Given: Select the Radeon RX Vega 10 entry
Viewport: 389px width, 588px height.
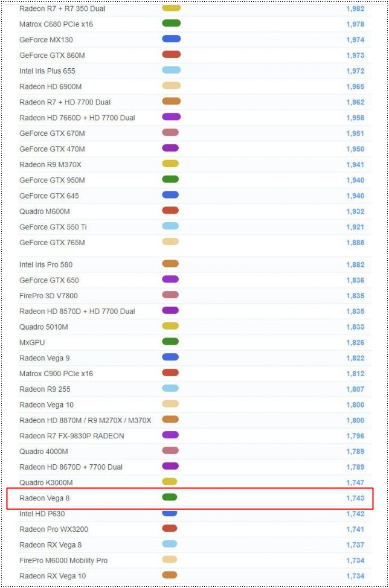Looking at the screenshot, I should [x=53, y=577].
